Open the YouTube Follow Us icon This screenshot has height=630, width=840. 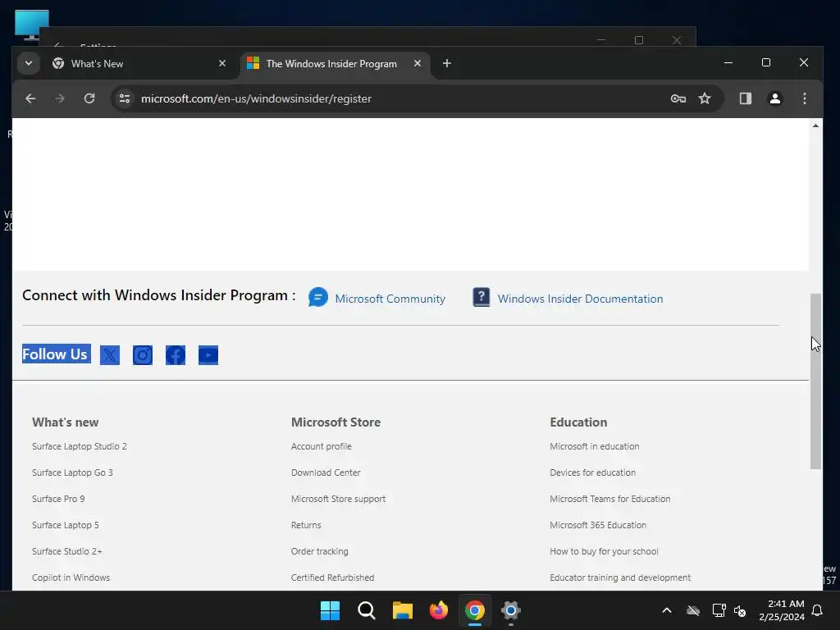(x=208, y=354)
